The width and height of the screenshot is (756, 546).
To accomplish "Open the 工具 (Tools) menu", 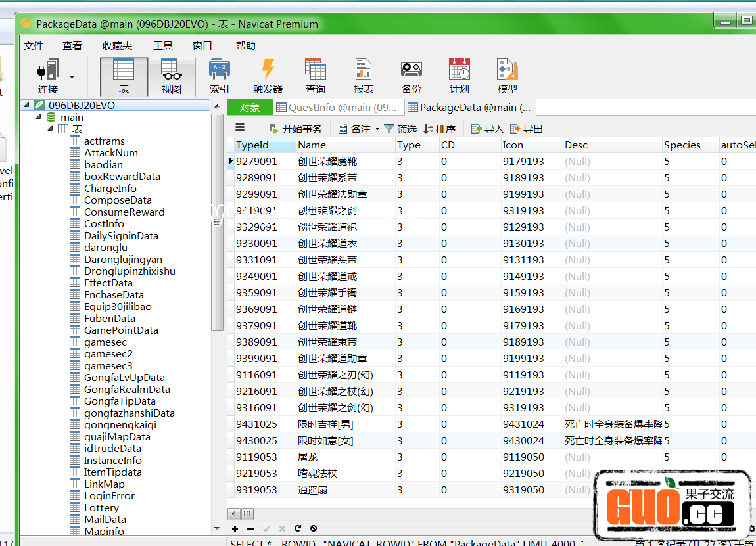I will (x=163, y=45).
